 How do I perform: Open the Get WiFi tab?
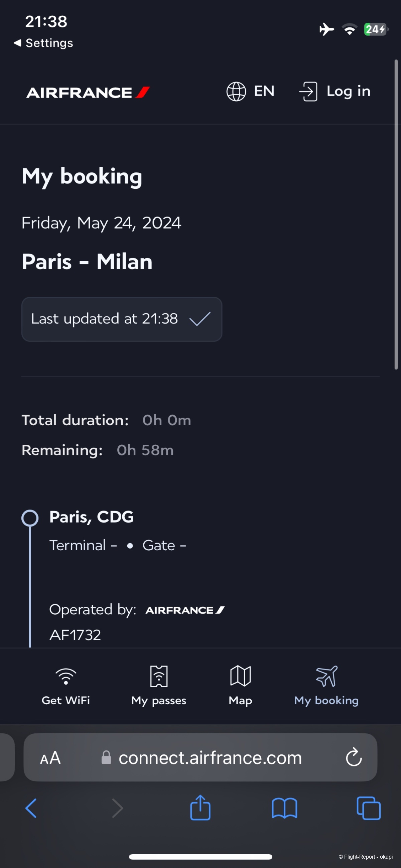coord(66,686)
